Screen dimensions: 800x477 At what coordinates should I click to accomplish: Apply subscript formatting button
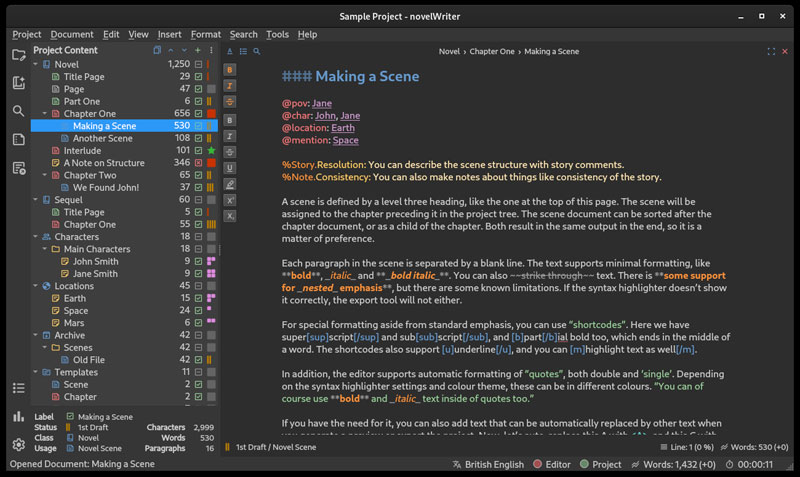coord(230,216)
